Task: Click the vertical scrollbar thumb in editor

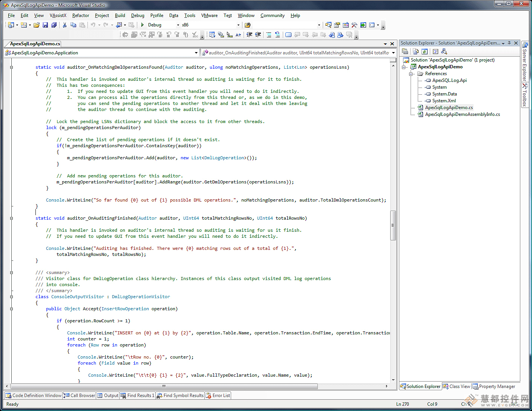Action: click(x=393, y=225)
